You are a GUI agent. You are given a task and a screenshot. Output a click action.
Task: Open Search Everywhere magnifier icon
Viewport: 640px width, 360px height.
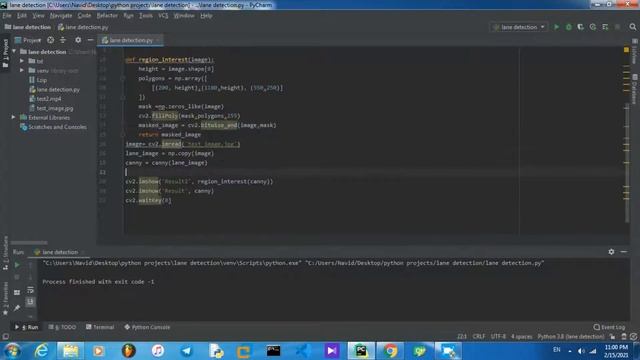tap(633, 27)
